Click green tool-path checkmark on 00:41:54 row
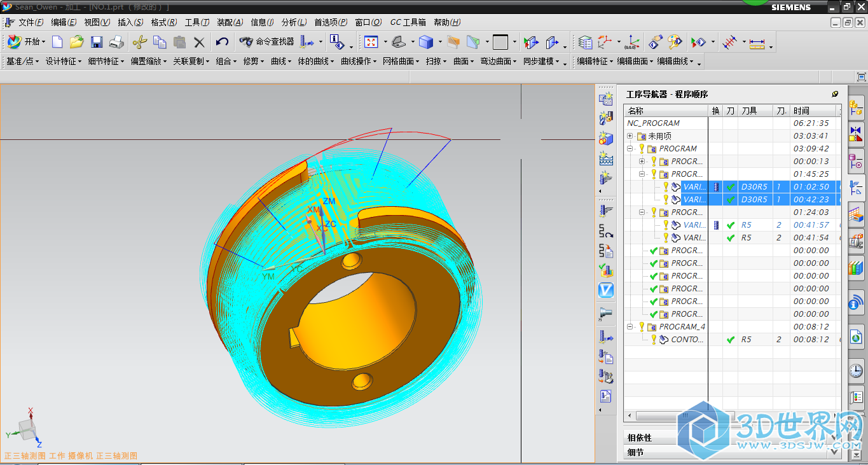 731,238
